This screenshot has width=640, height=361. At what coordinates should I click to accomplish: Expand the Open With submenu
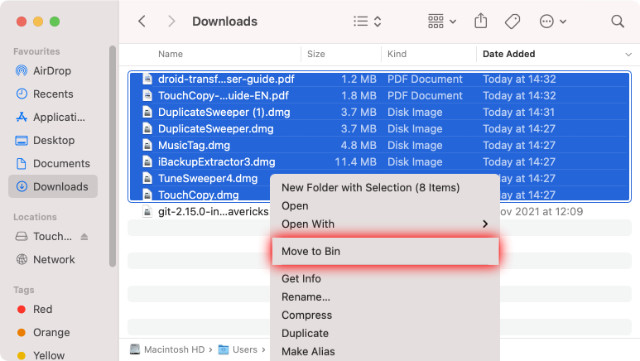[385, 224]
